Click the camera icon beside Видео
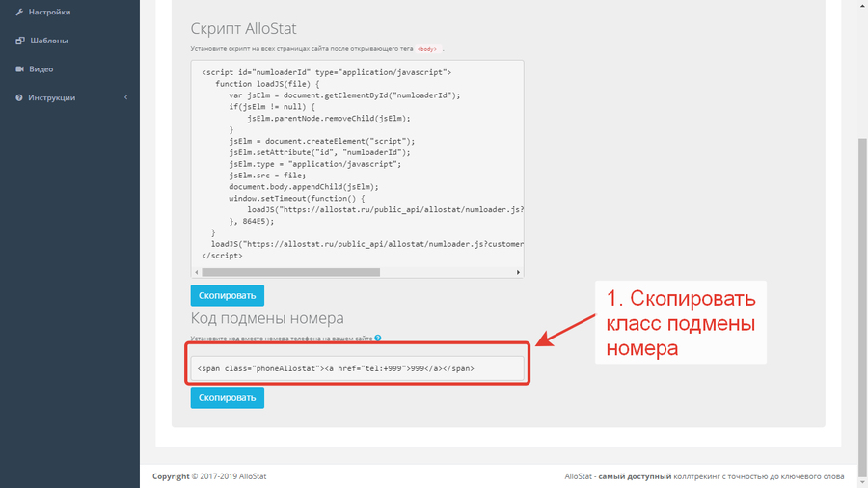 pos(20,69)
